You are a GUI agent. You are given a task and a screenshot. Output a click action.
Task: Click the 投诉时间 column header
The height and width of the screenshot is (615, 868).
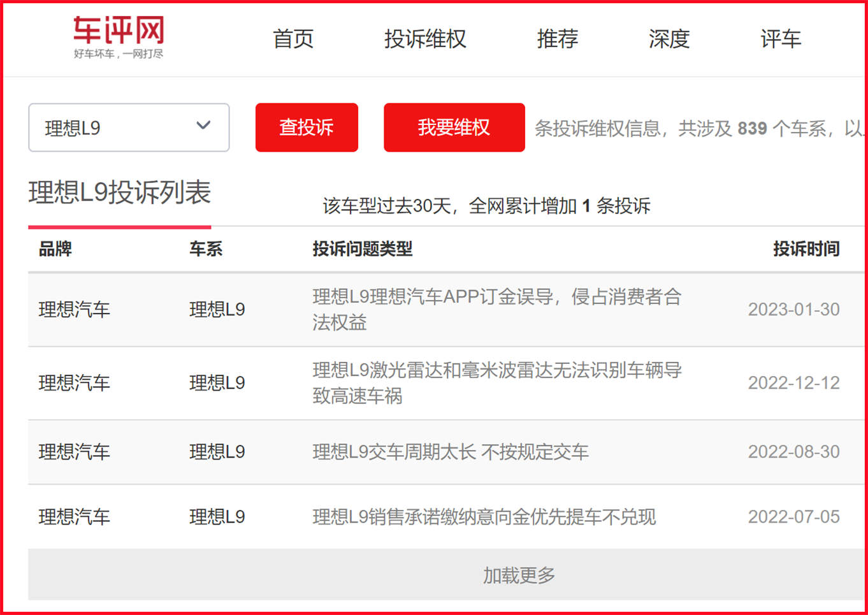(x=806, y=249)
